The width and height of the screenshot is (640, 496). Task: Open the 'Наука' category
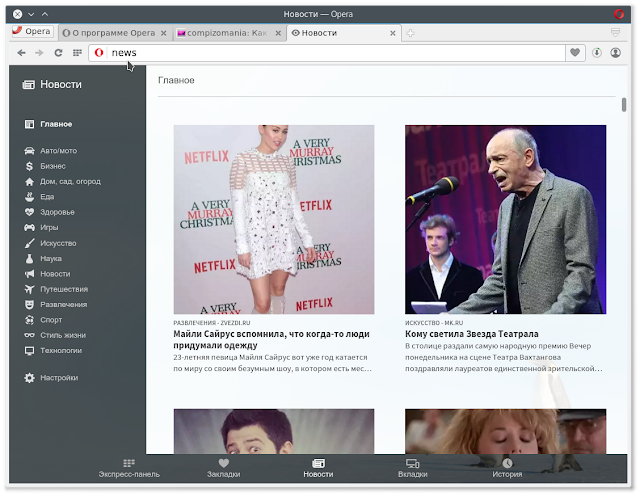coord(42,258)
